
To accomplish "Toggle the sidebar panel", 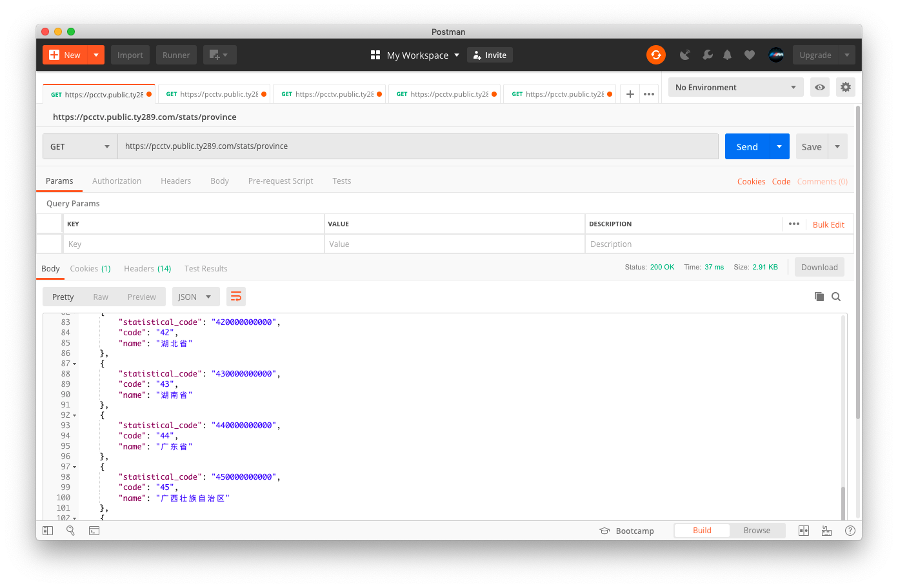I will point(48,531).
